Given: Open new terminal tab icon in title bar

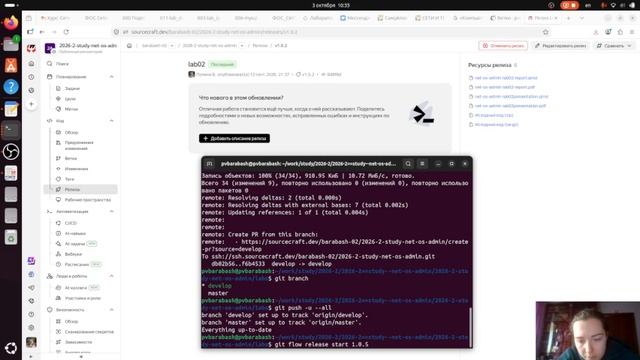Looking at the screenshot, I should (x=210, y=164).
